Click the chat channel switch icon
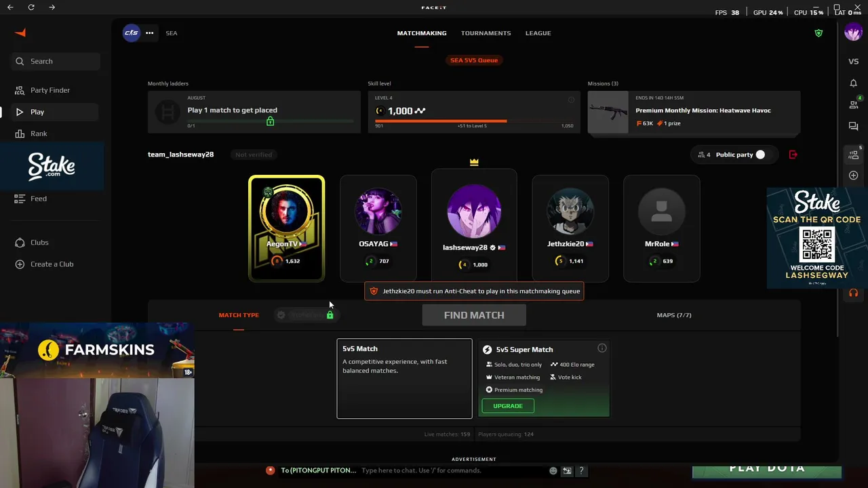The width and height of the screenshot is (868, 488). pos(567,470)
